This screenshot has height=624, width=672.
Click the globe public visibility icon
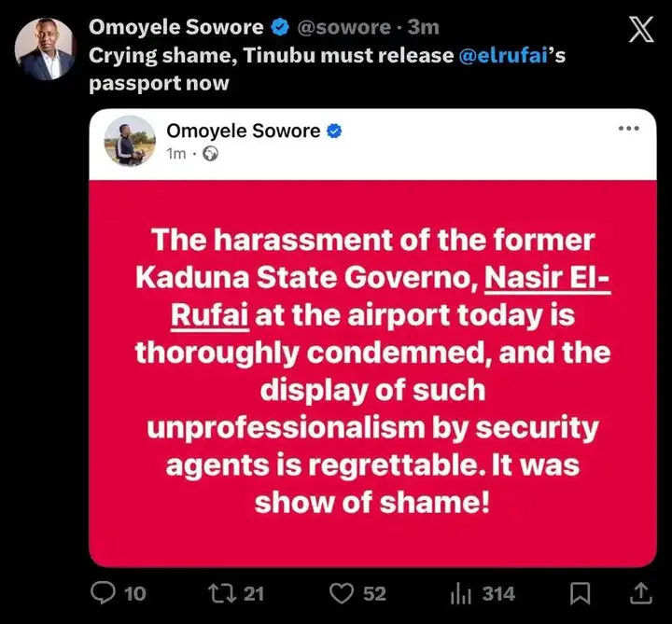(210, 154)
